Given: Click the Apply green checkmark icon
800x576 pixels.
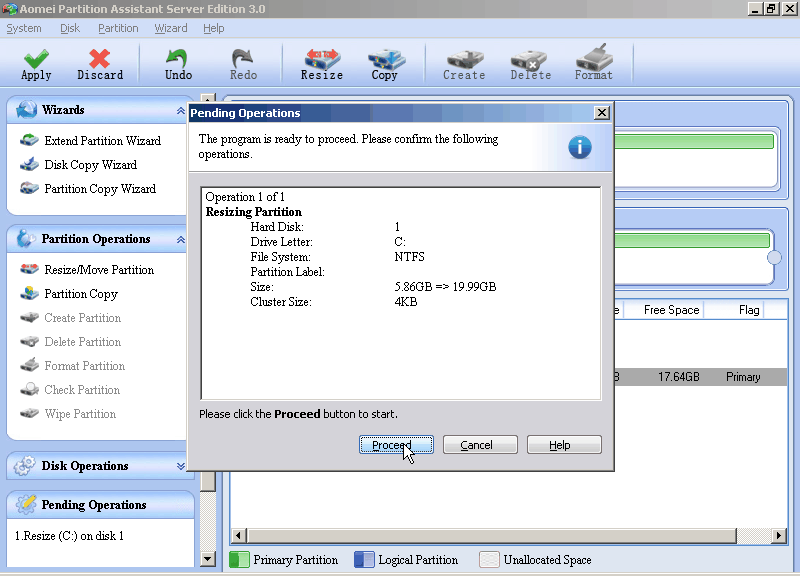Looking at the screenshot, I should point(36,59).
